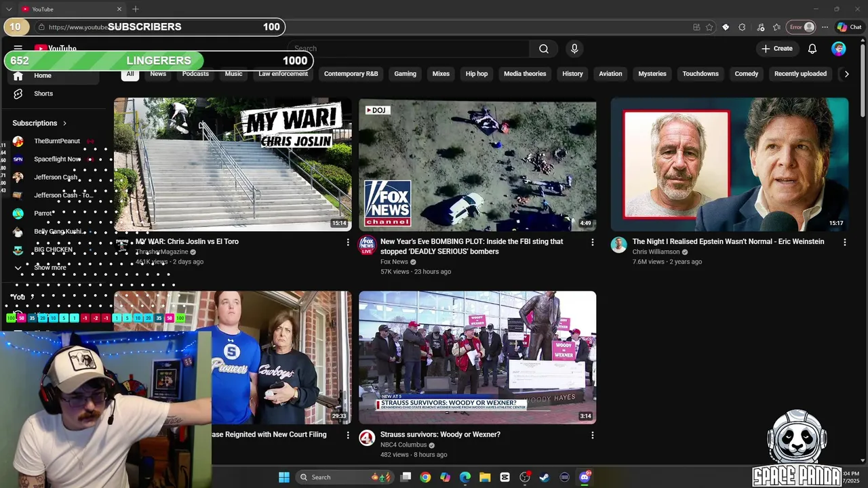
Task: Open Task View from the taskbar
Action: pyautogui.click(x=406, y=477)
